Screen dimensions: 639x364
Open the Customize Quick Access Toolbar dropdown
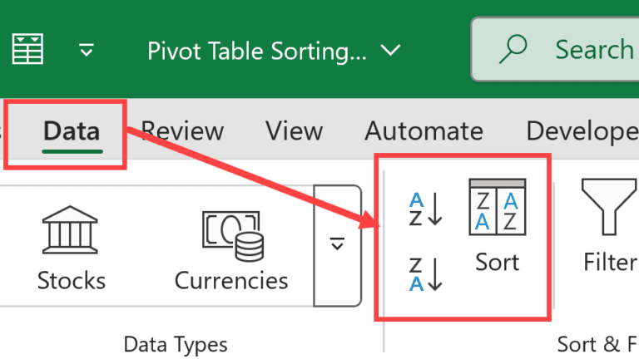pos(87,50)
